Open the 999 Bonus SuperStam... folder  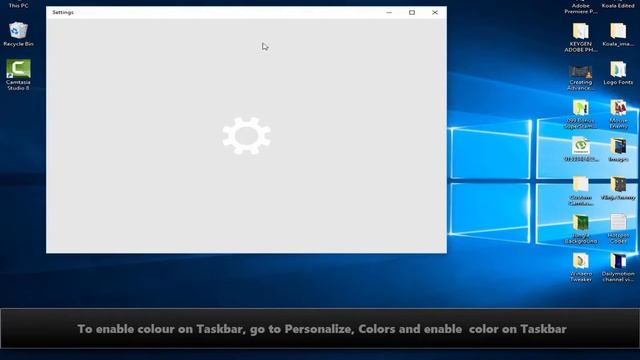[580, 115]
